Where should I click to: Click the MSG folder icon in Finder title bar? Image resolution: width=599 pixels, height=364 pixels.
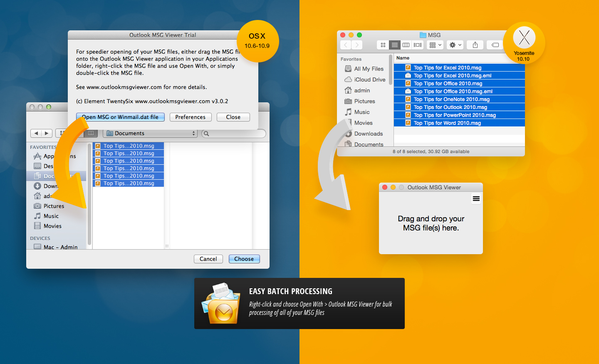pyautogui.click(x=423, y=35)
